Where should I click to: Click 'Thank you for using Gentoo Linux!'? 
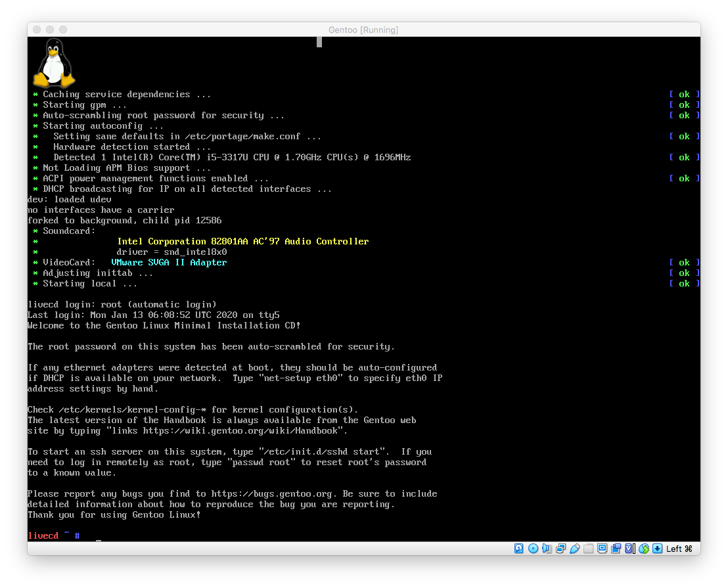[114, 514]
